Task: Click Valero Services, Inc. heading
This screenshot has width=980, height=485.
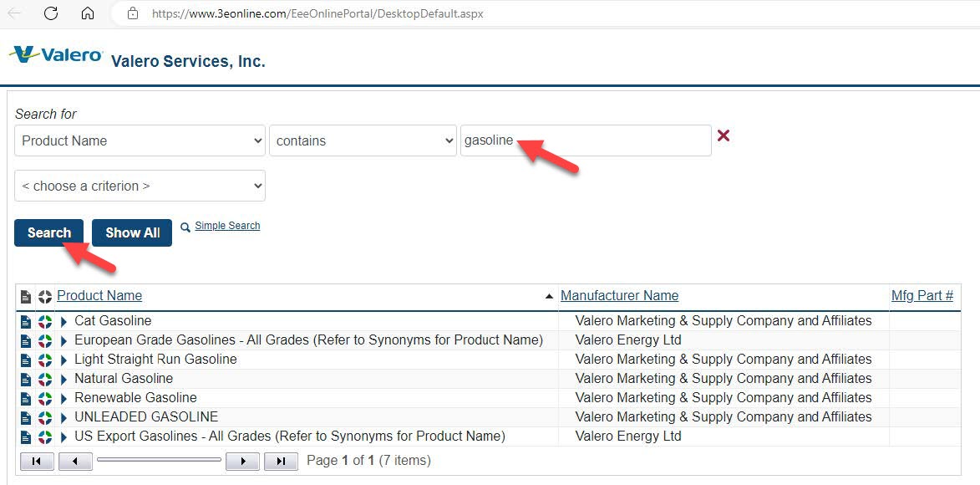Action: (x=188, y=61)
